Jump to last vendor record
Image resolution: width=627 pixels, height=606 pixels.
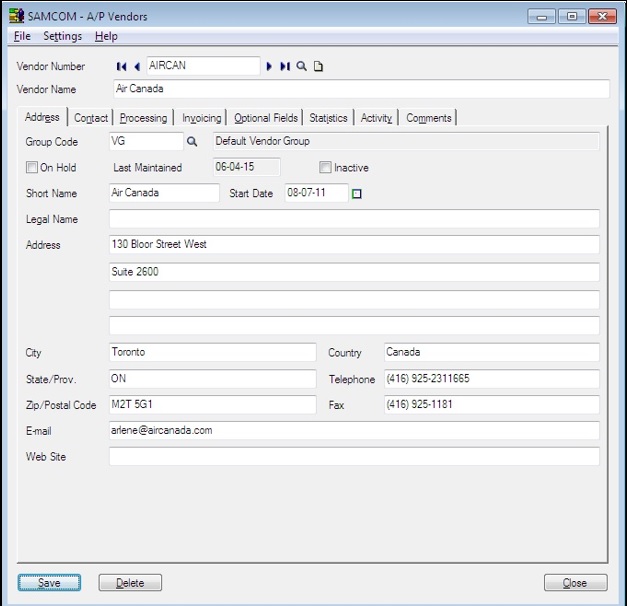coord(285,67)
